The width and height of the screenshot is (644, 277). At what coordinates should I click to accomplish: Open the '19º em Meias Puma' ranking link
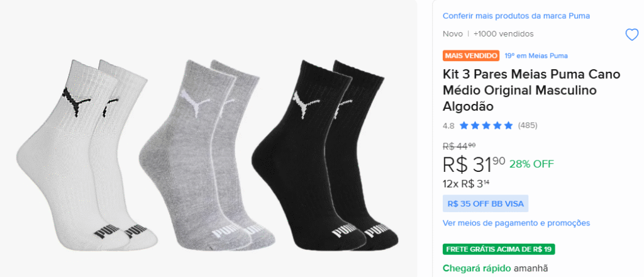click(x=536, y=55)
